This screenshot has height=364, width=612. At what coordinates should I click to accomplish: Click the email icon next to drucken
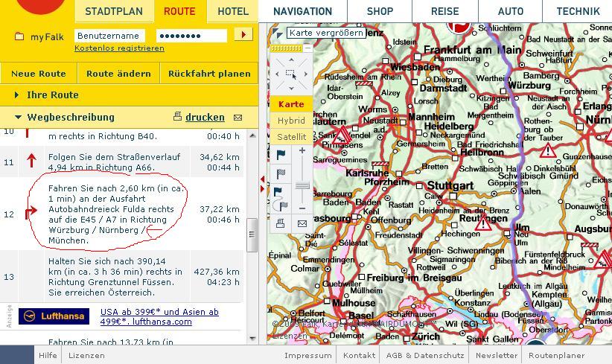click(238, 118)
